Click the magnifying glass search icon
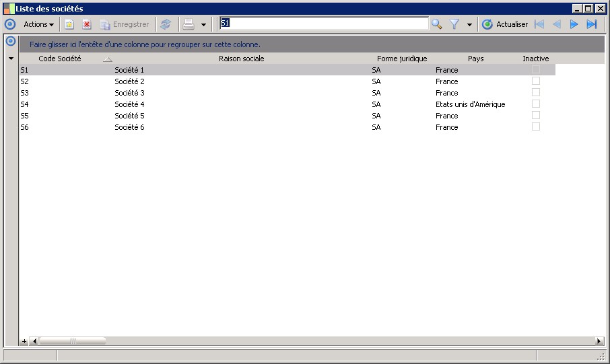610x364 pixels. pos(437,24)
